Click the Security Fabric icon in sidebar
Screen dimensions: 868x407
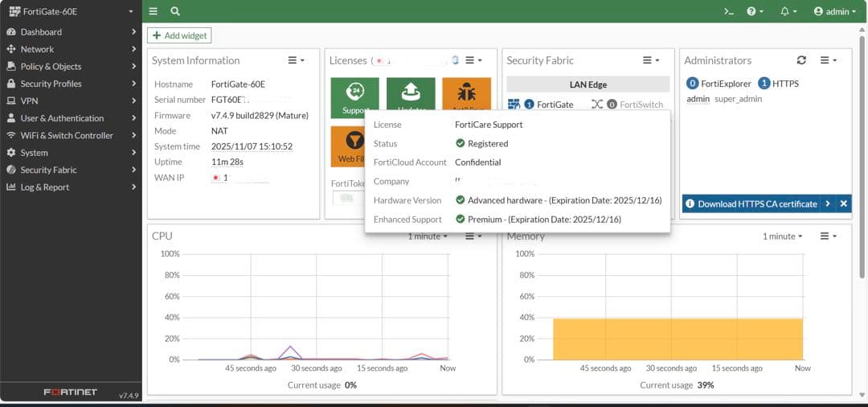(x=10, y=170)
